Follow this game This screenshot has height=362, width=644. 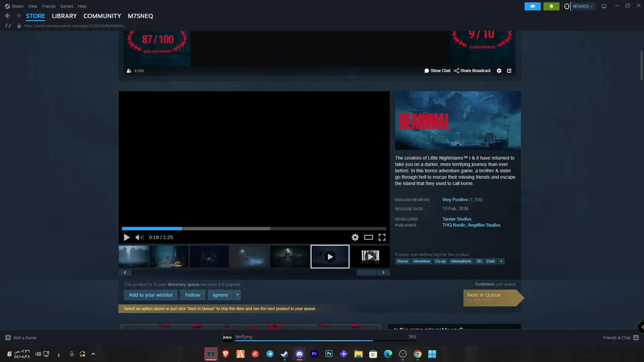coord(193,295)
